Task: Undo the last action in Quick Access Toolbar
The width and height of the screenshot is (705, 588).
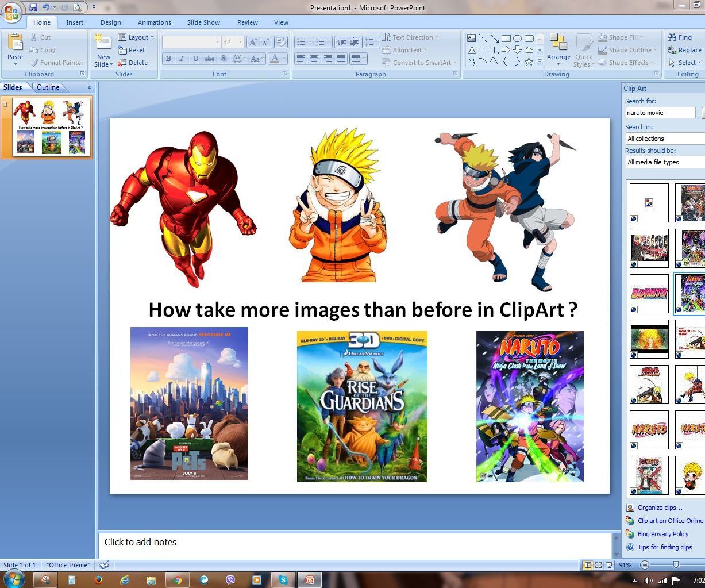Action: (x=45, y=7)
